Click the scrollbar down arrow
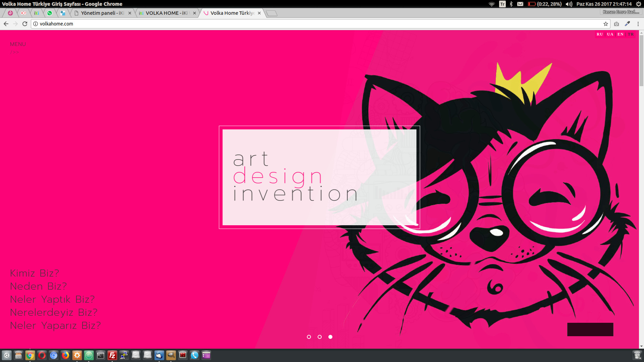Image resolution: width=644 pixels, height=362 pixels. 641,346
